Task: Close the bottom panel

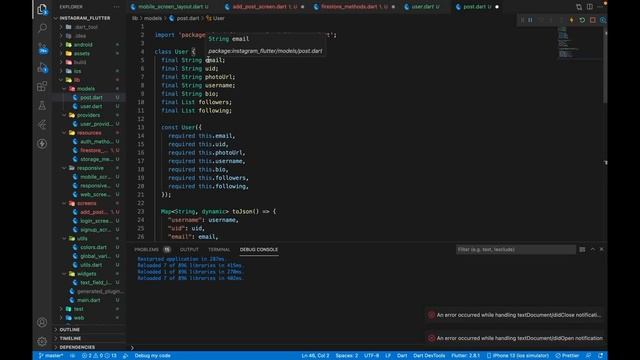Action: point(602,249)
